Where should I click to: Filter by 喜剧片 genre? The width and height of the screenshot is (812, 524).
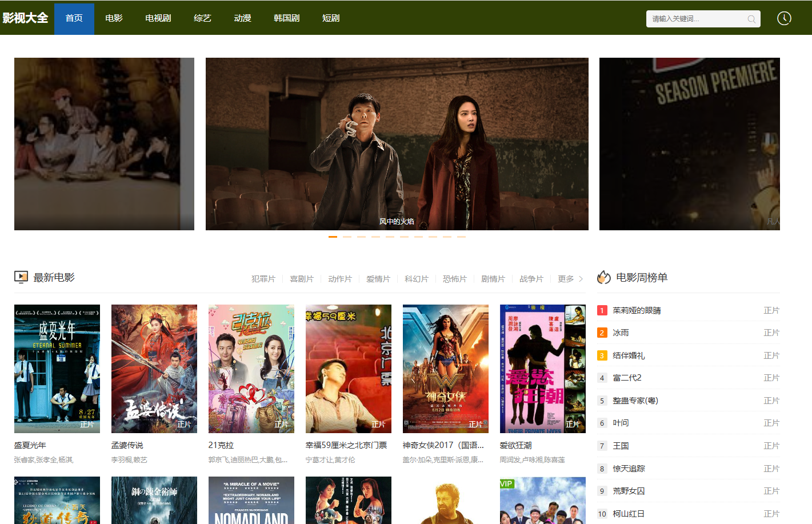pos(302,279)
